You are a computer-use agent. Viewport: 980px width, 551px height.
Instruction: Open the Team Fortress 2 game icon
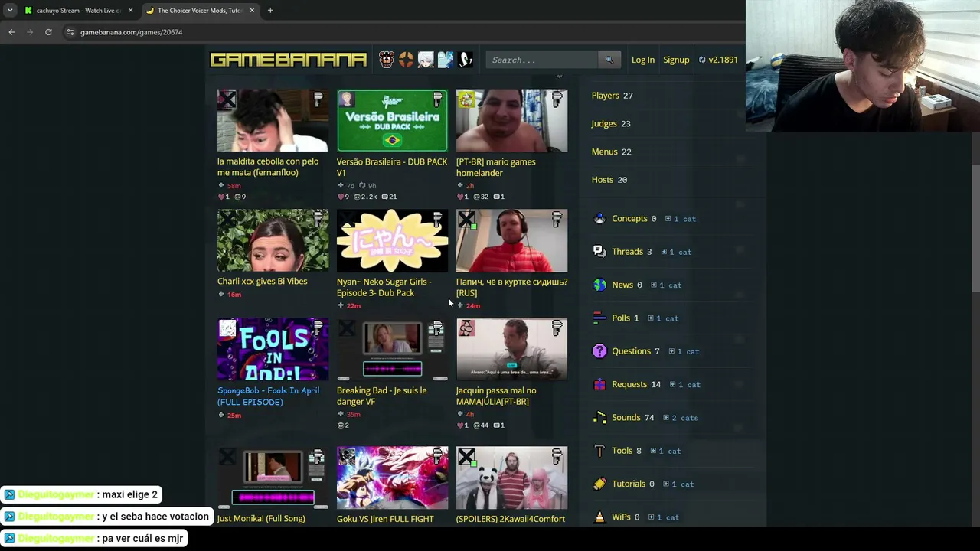(407, 60)
